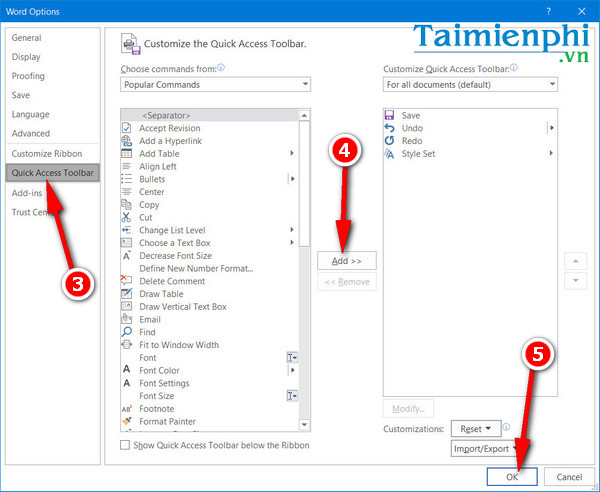Image resolution: width=600 pixels, height=492 pixels.
Task: Click the commands list scroll down arrow
Action: click(304, 424)
